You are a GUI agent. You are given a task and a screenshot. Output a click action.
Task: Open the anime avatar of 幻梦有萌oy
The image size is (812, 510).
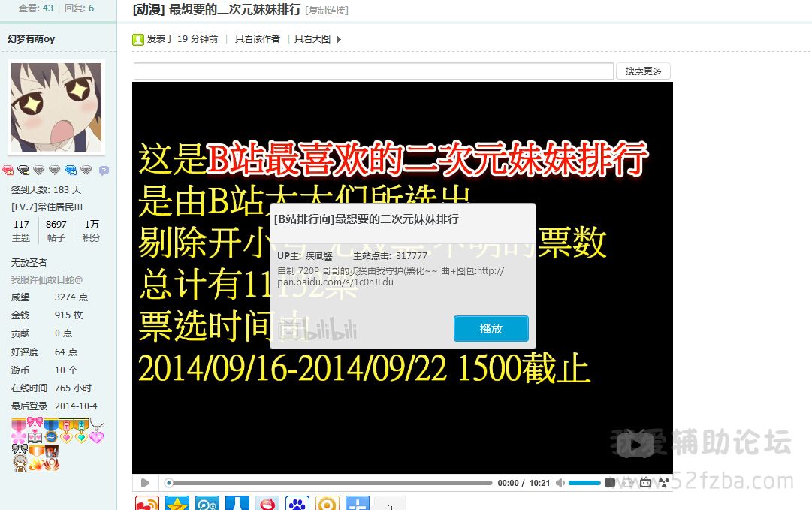56,107
